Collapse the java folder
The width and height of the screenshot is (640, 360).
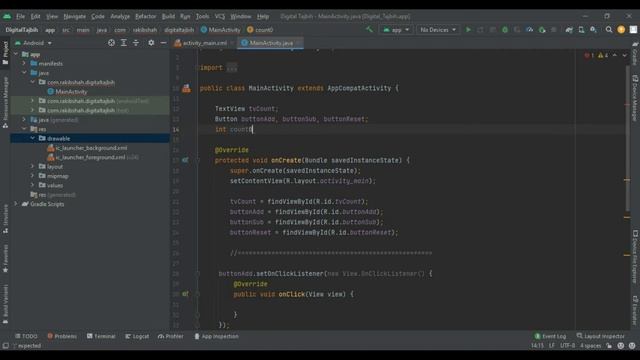(x=24, y=73)
